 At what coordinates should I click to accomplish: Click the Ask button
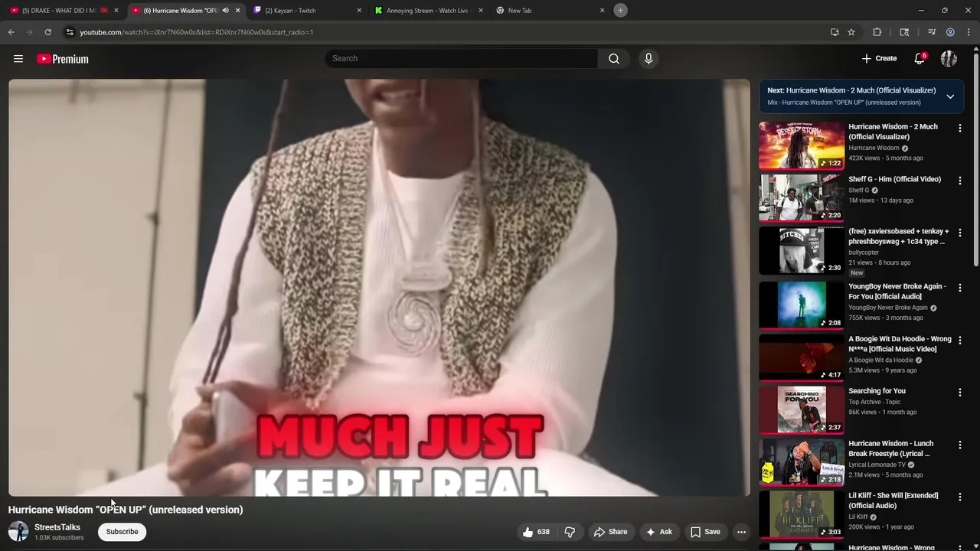coord(658,532)
